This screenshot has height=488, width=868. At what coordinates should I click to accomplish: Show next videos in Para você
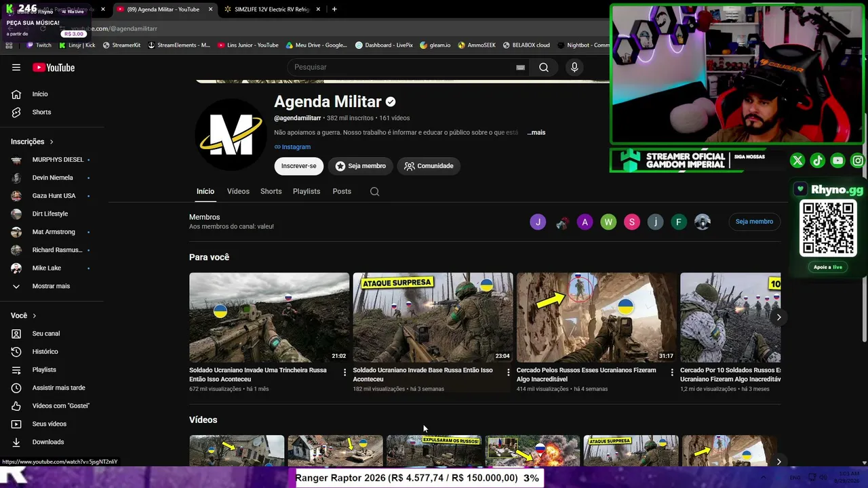click(x=778, y=317)
